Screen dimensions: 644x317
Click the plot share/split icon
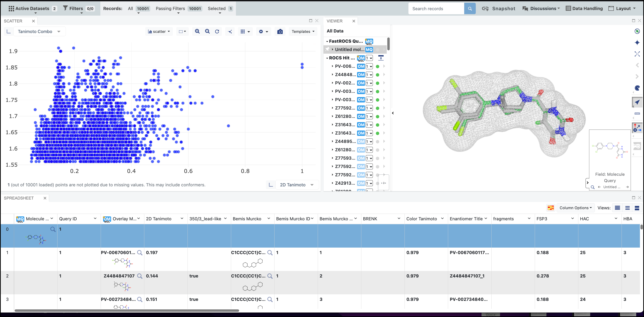(x=230, y=32)
